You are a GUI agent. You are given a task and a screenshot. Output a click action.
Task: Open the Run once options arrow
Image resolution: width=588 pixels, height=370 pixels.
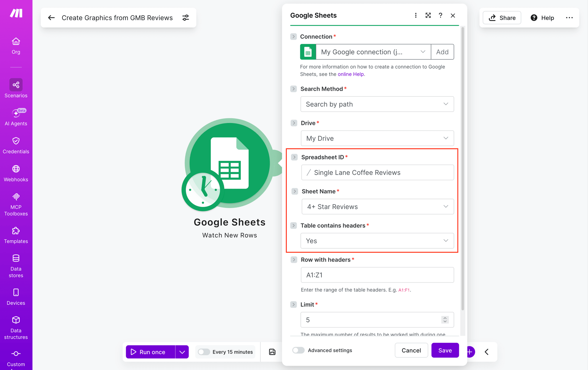coord(182,352)
